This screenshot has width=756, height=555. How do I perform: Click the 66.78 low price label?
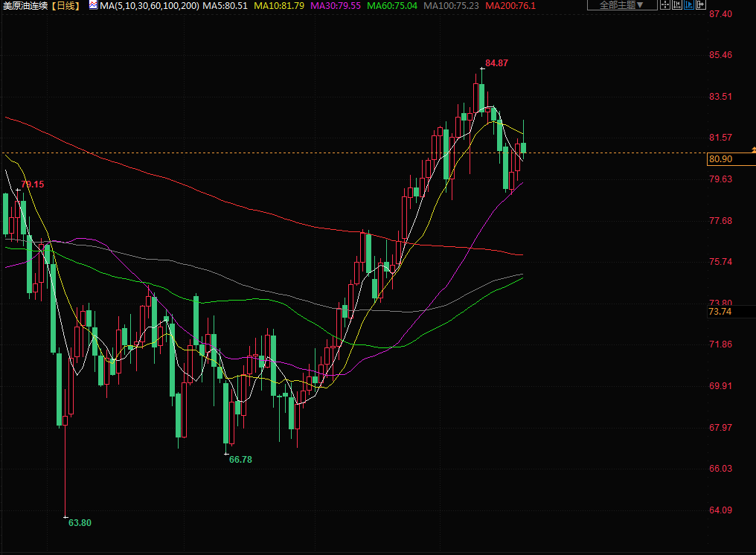[x=240, y=460]
